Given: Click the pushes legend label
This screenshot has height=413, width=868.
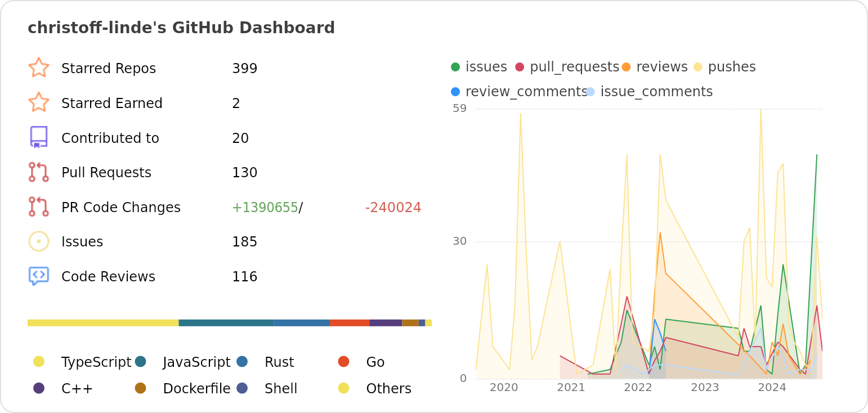Looking at the screenshot, I should pos(732,67).
